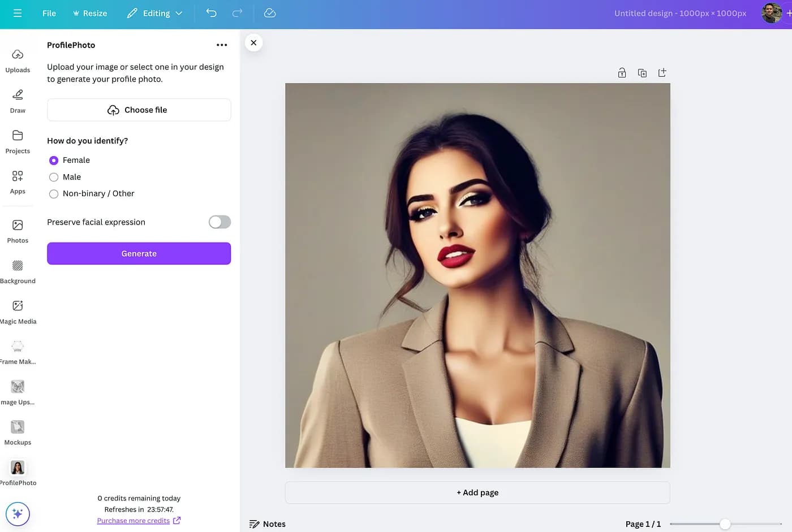The image size is (792, 532).
Task: Click the cloud save status icon
Action: [270, 13]
